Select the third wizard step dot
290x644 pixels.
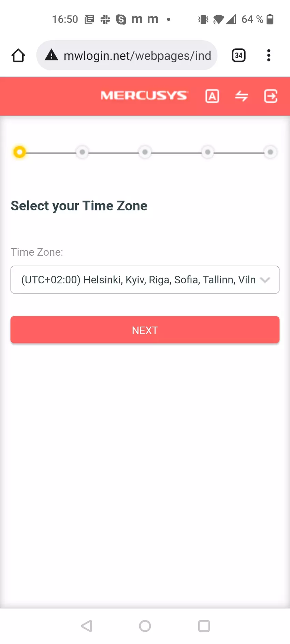(x=145, y=152)
